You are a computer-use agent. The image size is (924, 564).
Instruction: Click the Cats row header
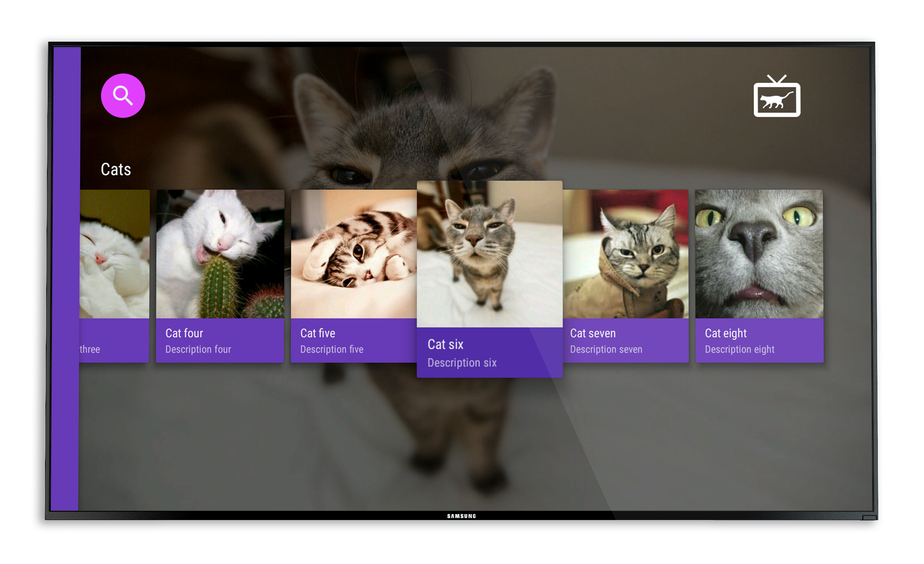tap(116, 170)
